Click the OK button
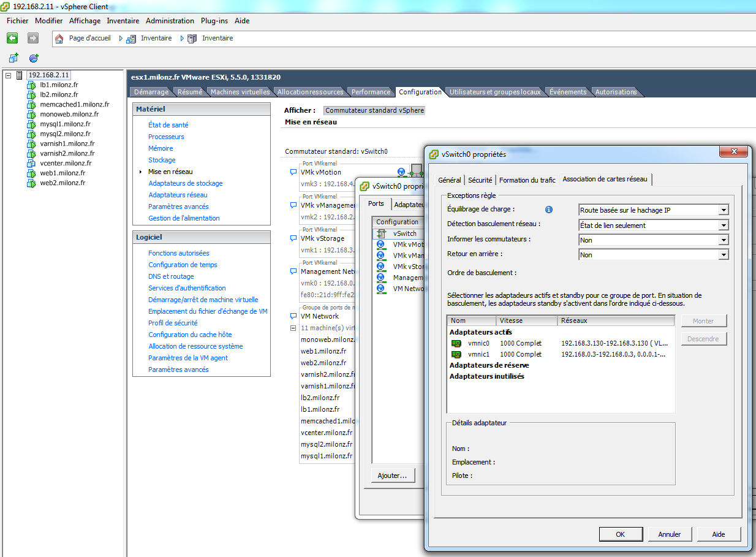This screenshot has width=756, height=557. (x=620, y=534)
